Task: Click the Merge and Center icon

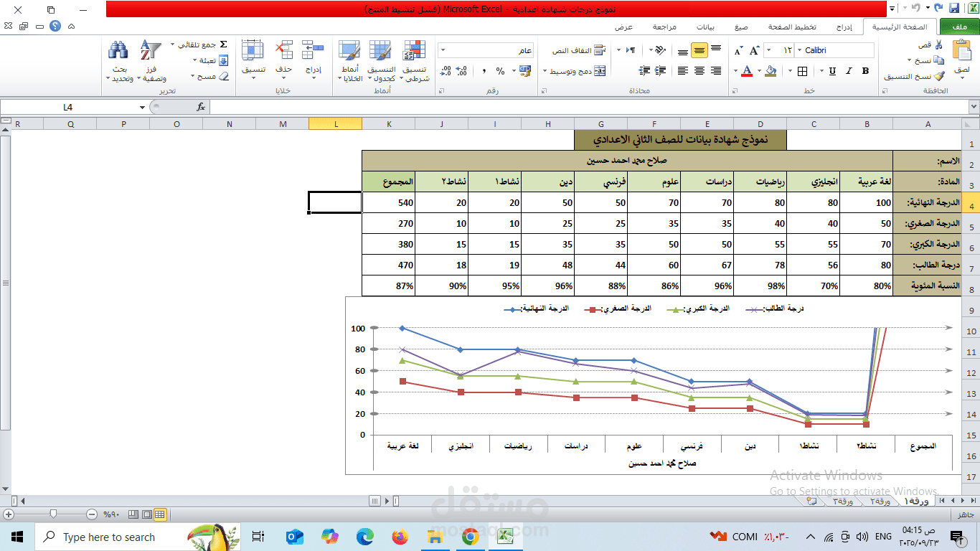Action: coord(599,71)
